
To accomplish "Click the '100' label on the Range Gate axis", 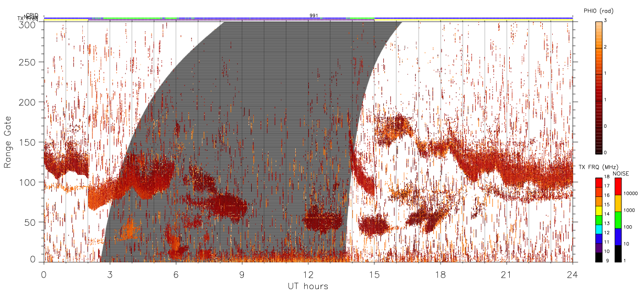I will click(x=29, y=182).
